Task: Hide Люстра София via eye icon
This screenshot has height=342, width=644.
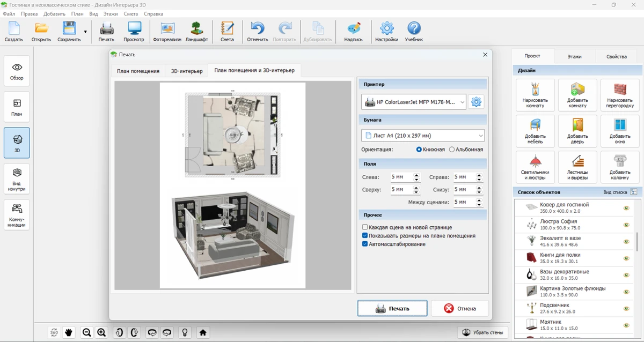Action: click(x=626, y=225)
